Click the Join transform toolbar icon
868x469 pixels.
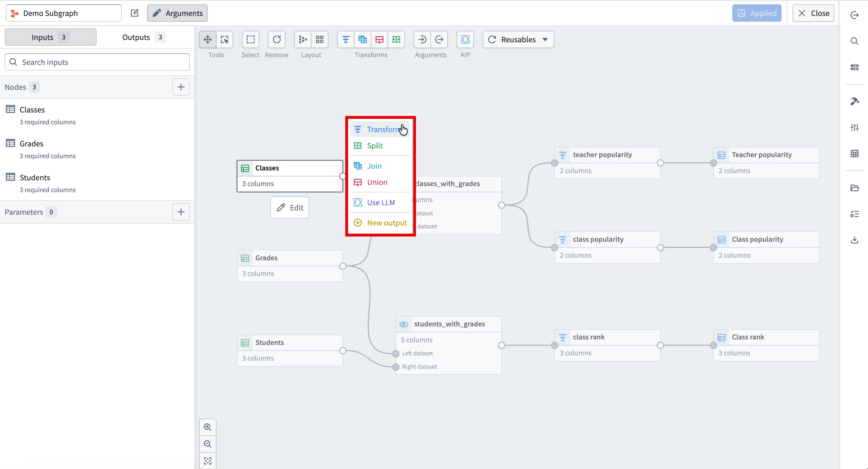pos(363,40)
